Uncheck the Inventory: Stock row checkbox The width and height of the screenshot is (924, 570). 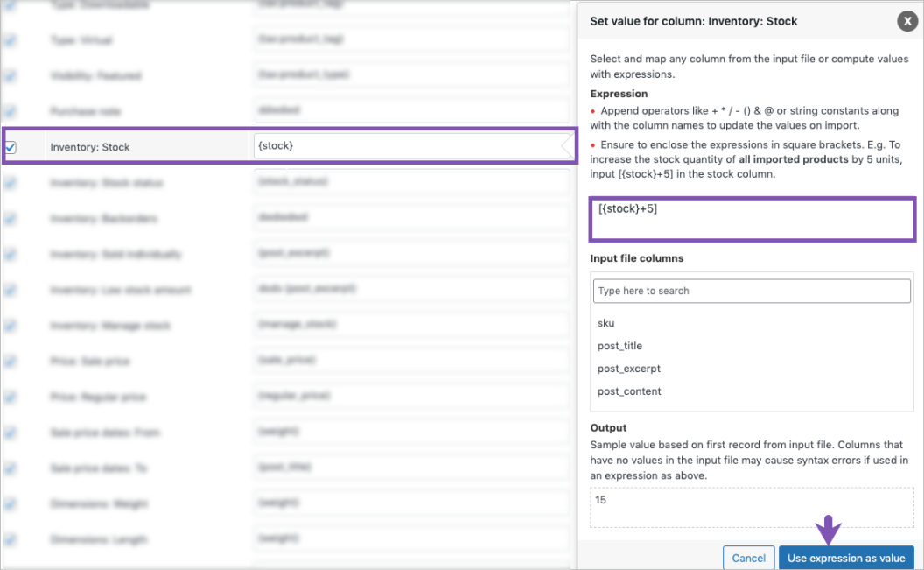coord(10,146)
